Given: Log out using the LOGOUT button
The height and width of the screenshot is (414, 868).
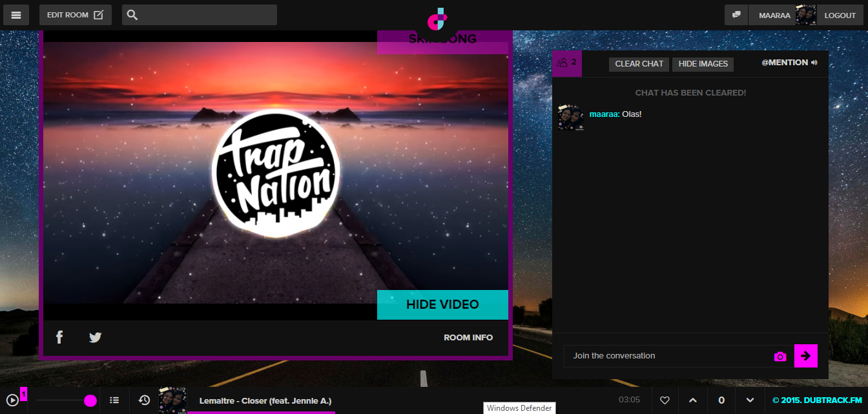Looking at the screenshot, I should point(840,15).
